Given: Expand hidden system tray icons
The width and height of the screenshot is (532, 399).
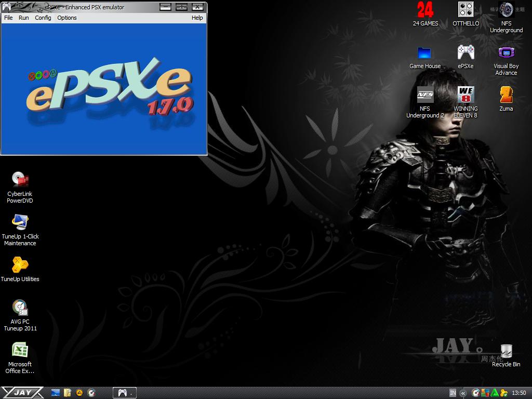Looking at the screenshot, I should tap(463, 393).
